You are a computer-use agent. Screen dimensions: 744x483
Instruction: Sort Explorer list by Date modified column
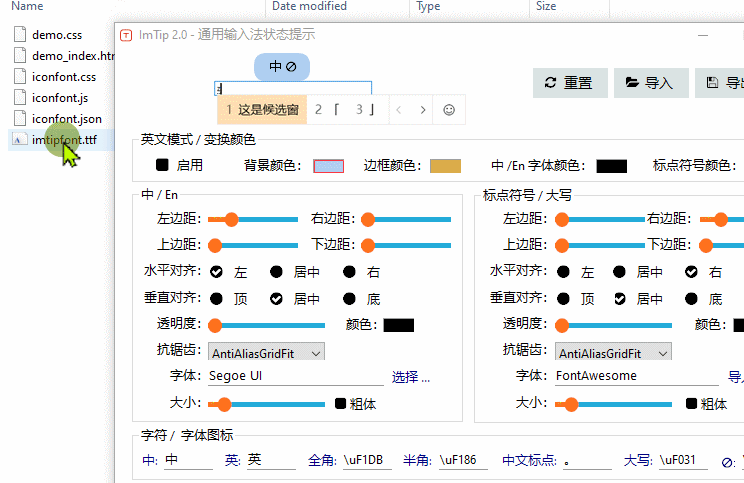coord(309,6)
